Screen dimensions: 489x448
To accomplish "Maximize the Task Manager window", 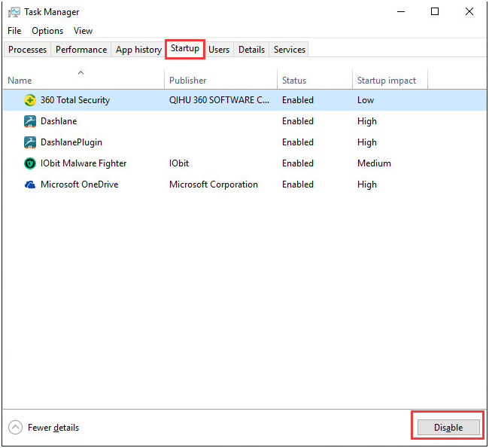I will [x=435, y=11].
